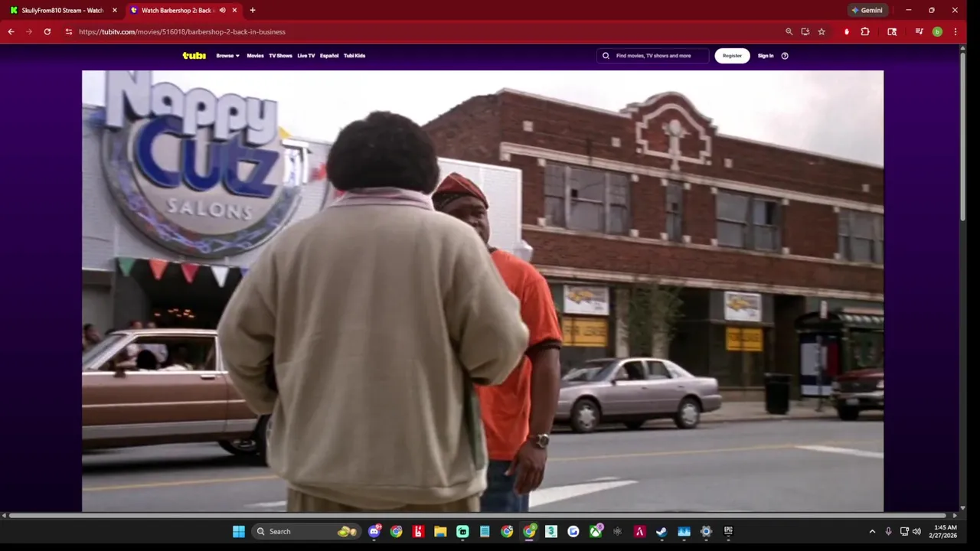Open media controls music note icon
Viewport: 980px width, 551px height.
[919, 31]
